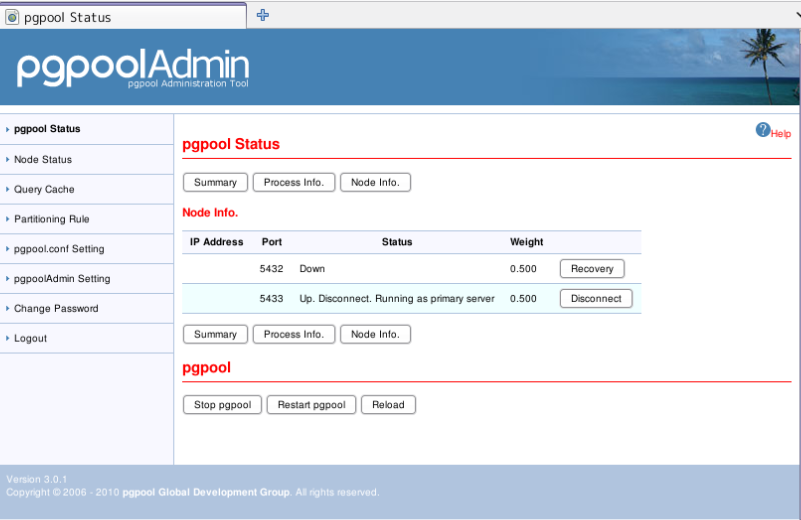The image size is (801, 520).
Task: Click the pgpoolAdmin logo in header
Action: click(133, 68)
